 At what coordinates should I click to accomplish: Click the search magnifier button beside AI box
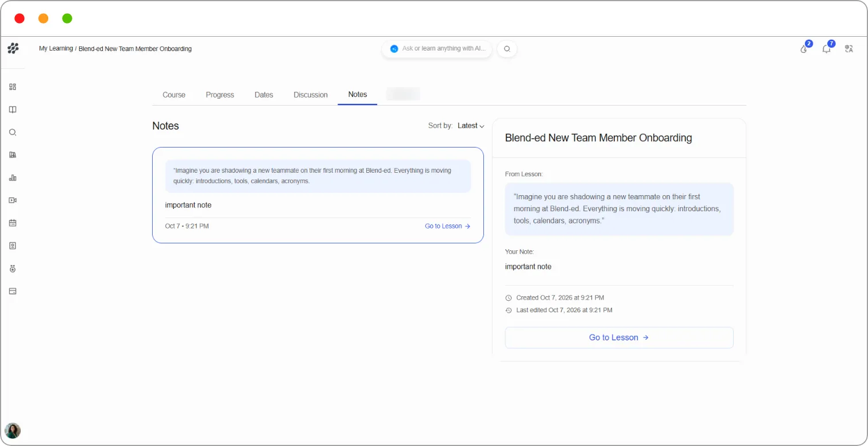507,49
